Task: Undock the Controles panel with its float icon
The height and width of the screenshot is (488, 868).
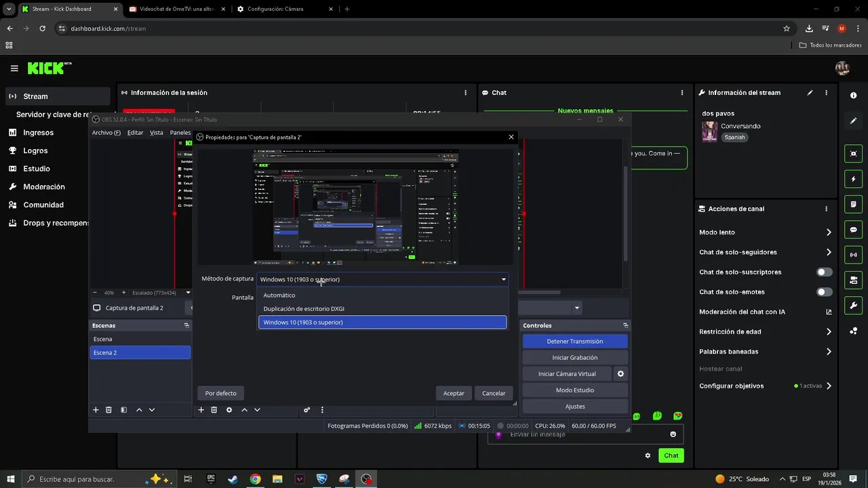Action: click(625, 325)
